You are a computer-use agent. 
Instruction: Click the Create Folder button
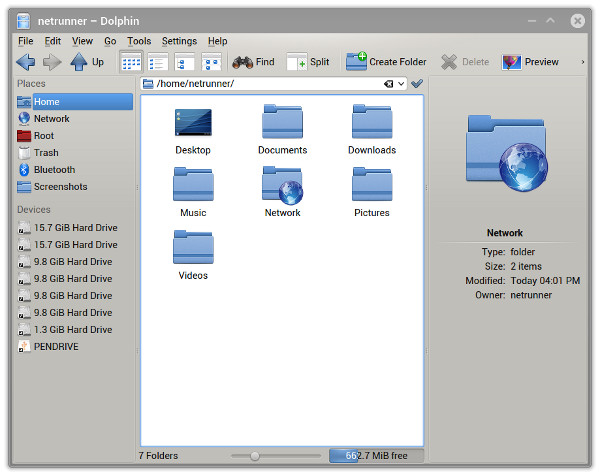(x=386, y=62)
